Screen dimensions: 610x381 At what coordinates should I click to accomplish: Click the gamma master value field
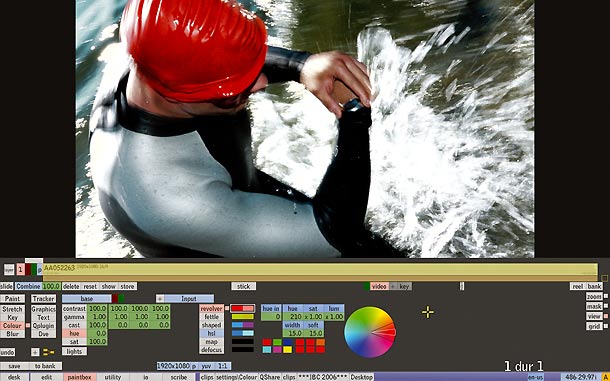[x=97, y=317]
